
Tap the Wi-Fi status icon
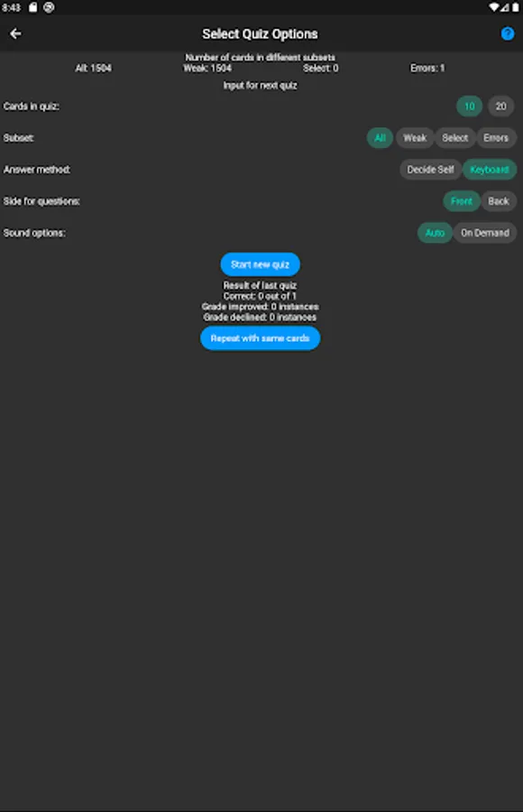pos(493,7)
